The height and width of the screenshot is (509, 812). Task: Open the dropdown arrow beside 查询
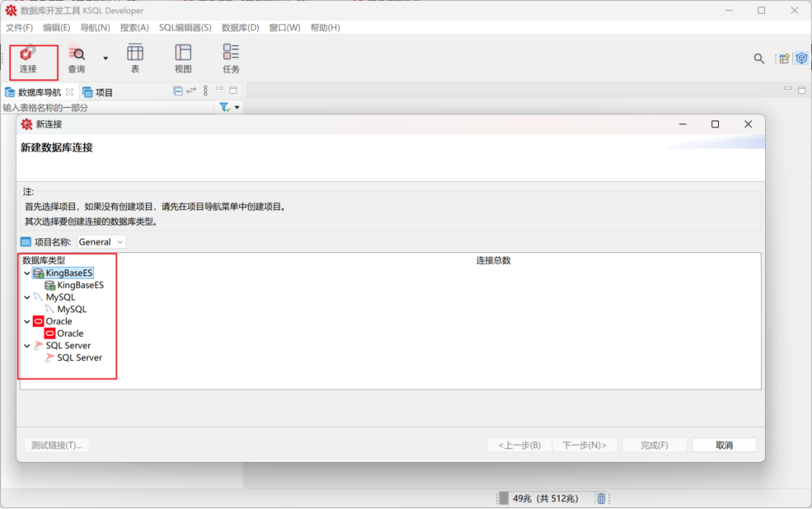(x=106, y=59)
